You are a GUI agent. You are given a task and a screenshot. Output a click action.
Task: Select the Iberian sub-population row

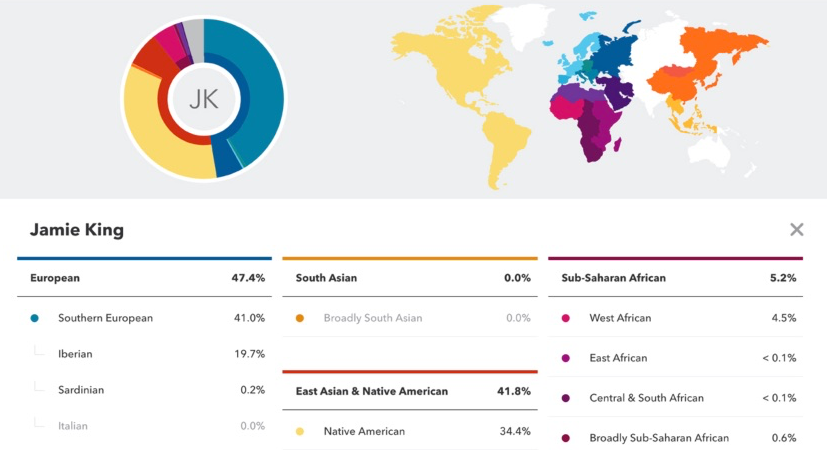(145, 354)
